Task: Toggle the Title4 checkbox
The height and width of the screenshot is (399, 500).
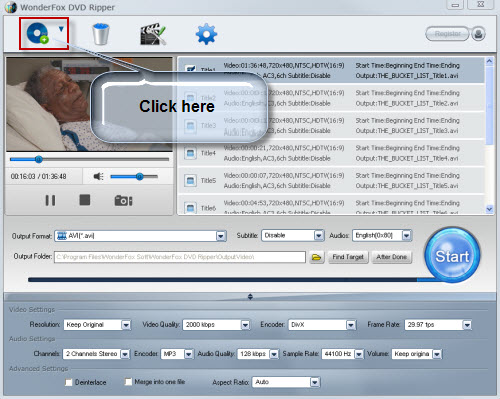Action: (x=190, y=153)
